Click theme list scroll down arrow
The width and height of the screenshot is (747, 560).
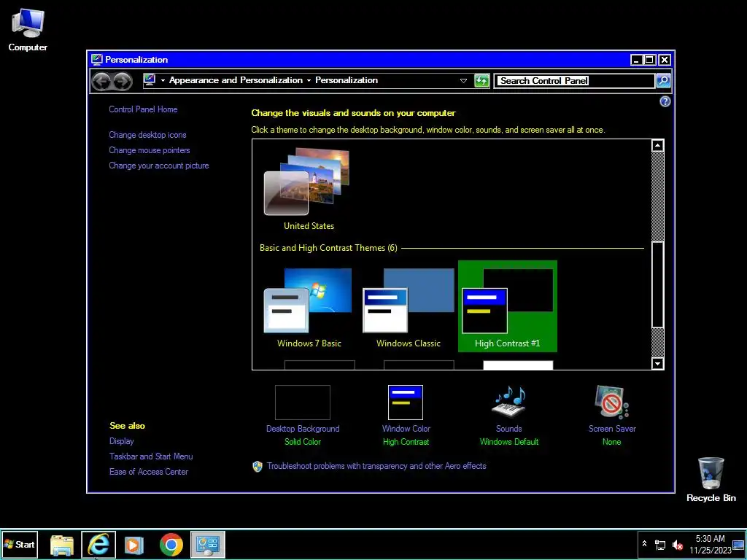pyautogui.click(x=657, y=364)
